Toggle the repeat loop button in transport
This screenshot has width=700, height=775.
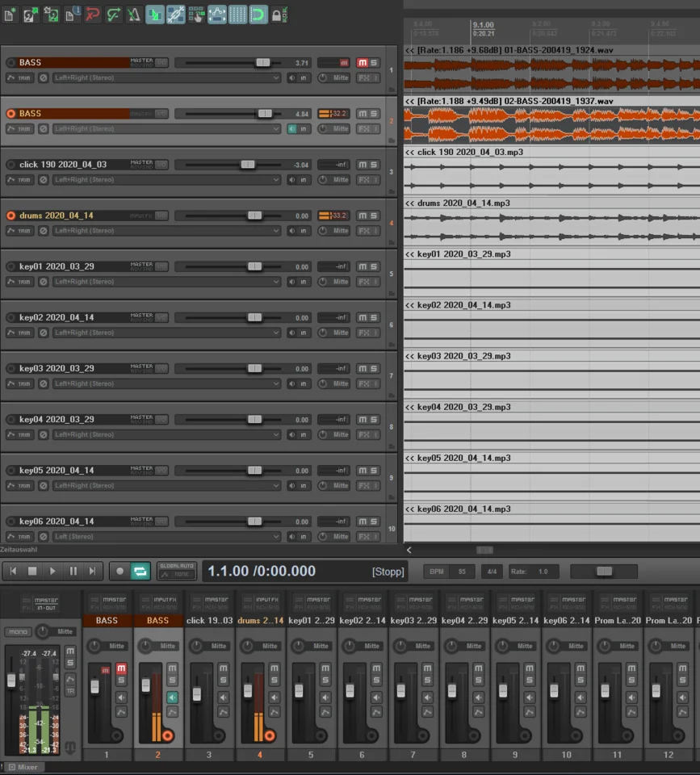[x=140, y=571]
